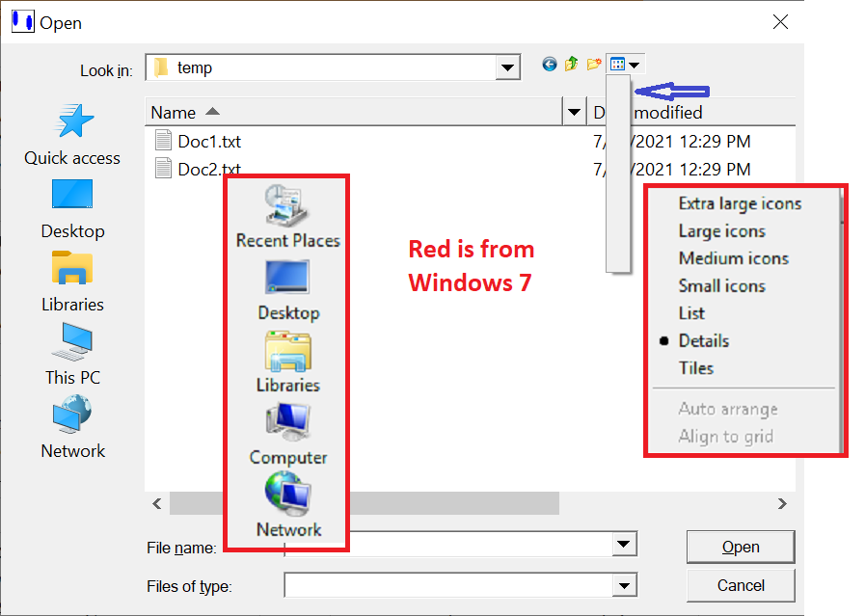Screen dimensions: 865x616
Task: Click the Files of type field
Action: coord(460,585)
